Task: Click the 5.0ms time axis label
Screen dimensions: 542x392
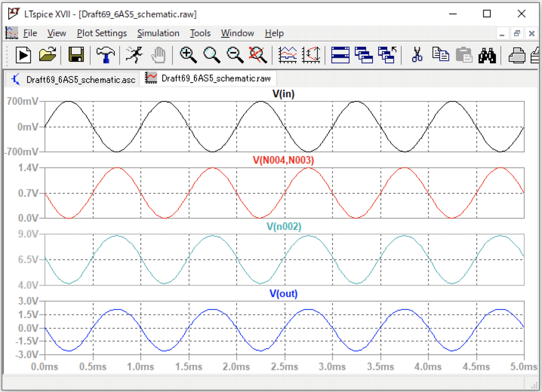Action: pos(524,366)
